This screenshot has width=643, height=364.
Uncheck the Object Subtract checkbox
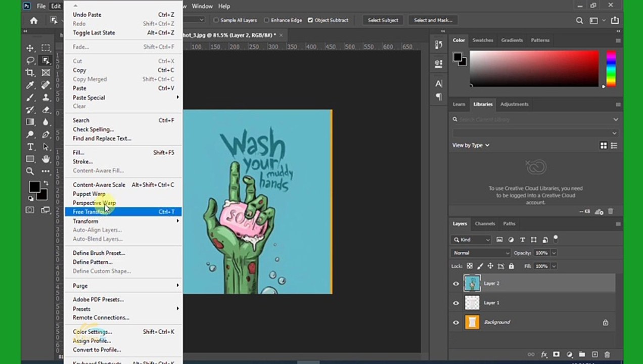pos(310,20)
